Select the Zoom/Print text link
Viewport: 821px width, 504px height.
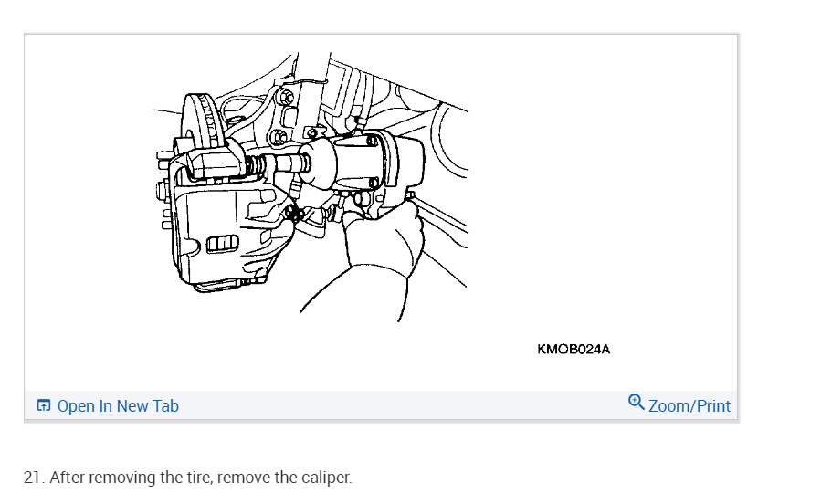[x=689, y=406]
